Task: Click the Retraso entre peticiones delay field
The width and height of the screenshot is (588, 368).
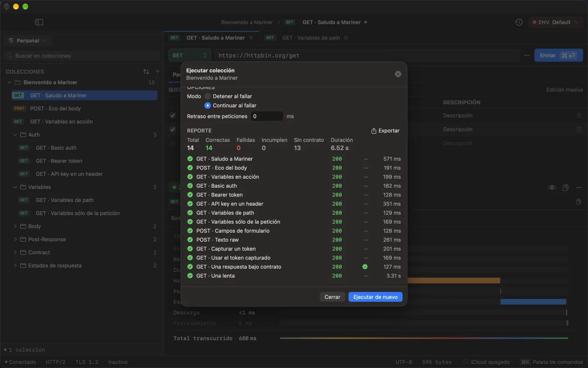Action: point(267,116)
